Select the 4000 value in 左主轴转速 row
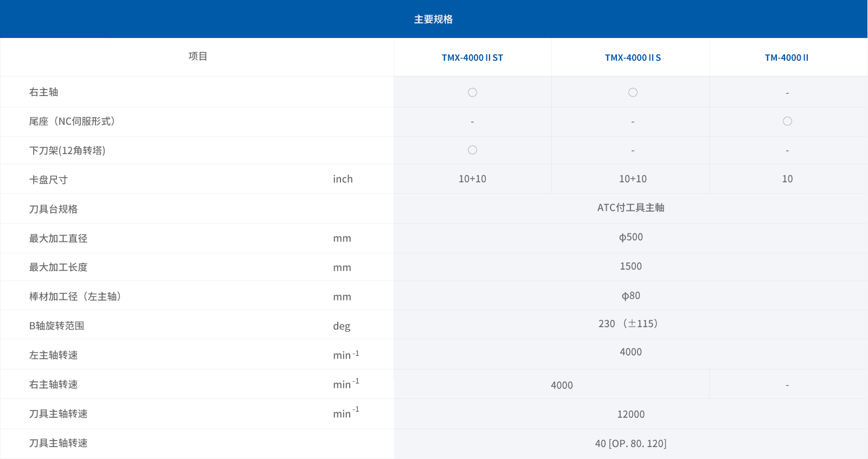868x459 pixels. pyautogui.click(x=631, y=352)
